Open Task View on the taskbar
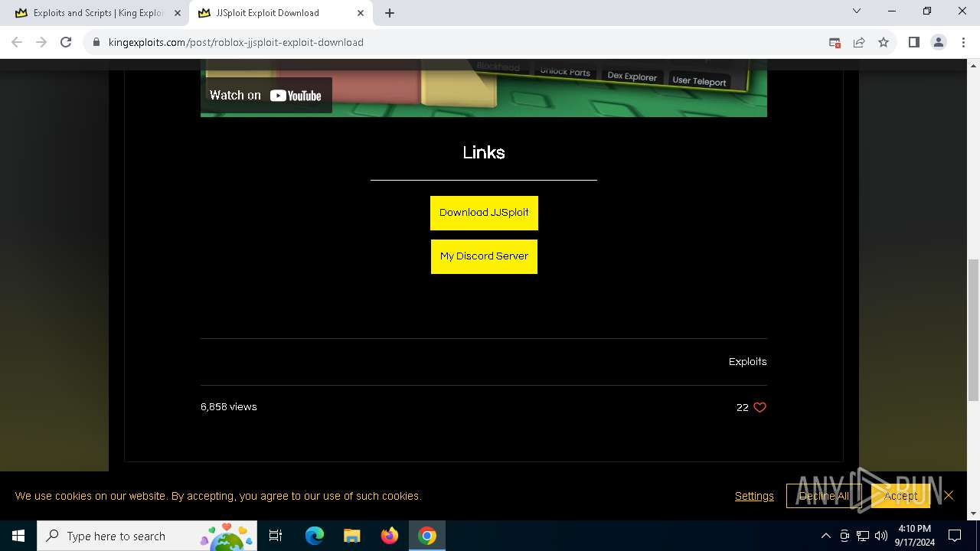This screenshot has height=551, width=980. tap(276, 536)
